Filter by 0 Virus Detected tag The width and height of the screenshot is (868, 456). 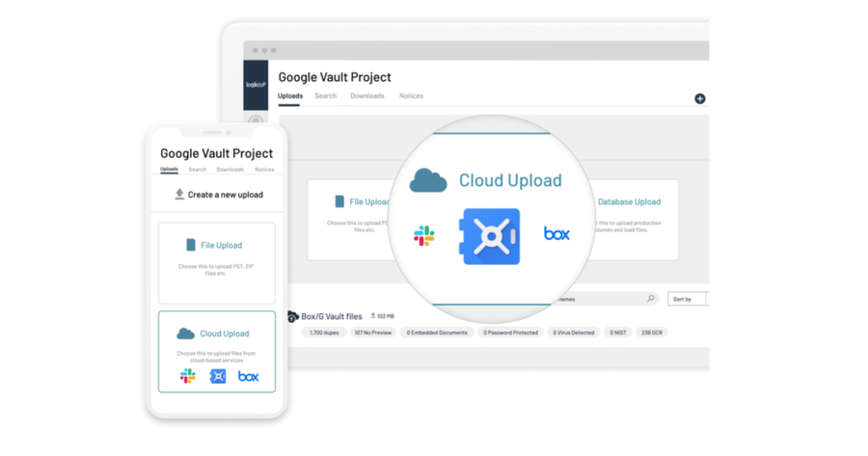pyautogui.click(x=574, y=333)
